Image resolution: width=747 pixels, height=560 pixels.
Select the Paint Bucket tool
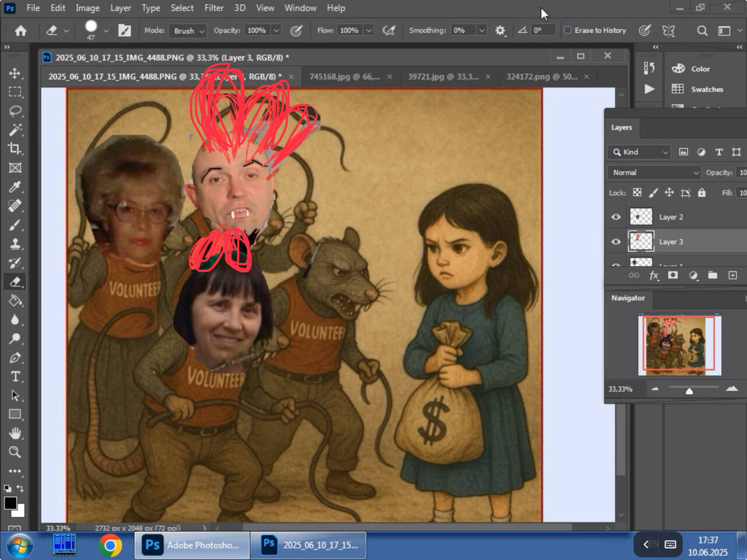click(x=15, y=300)
